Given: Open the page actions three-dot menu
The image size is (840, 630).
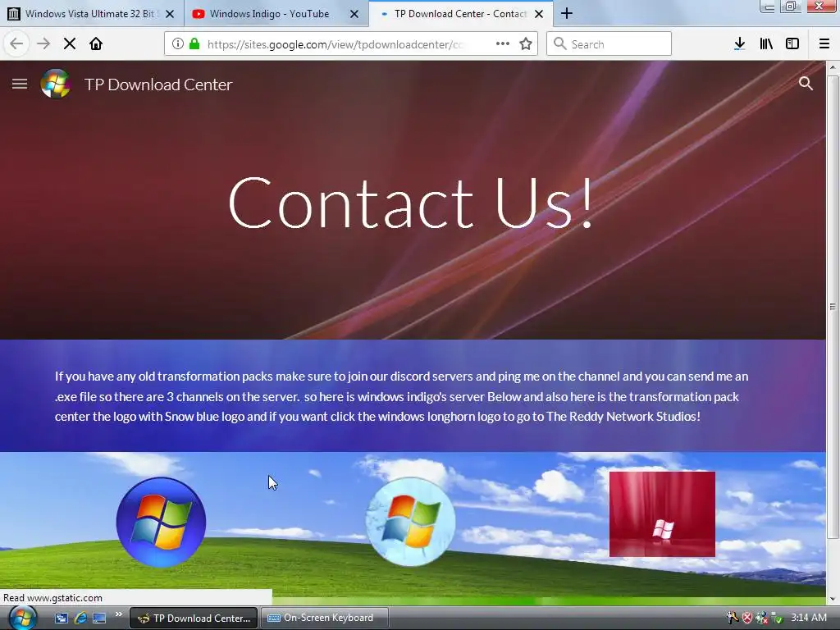Looking at the screenshot, I should (503, 44).
